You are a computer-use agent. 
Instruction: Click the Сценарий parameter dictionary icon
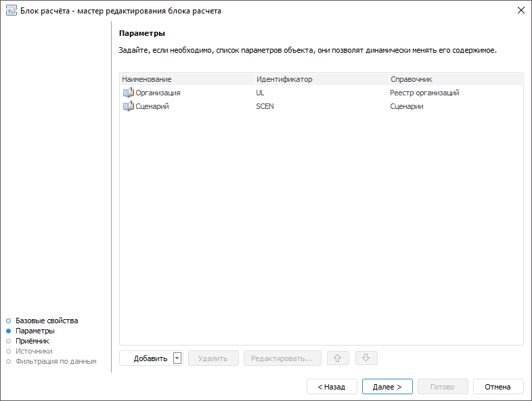(x=129, y=106)
